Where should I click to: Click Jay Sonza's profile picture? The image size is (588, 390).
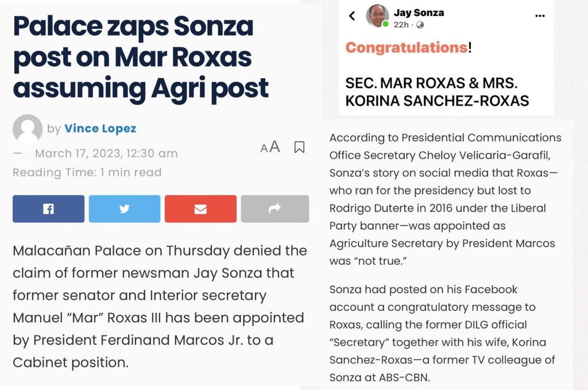(377, 16)
